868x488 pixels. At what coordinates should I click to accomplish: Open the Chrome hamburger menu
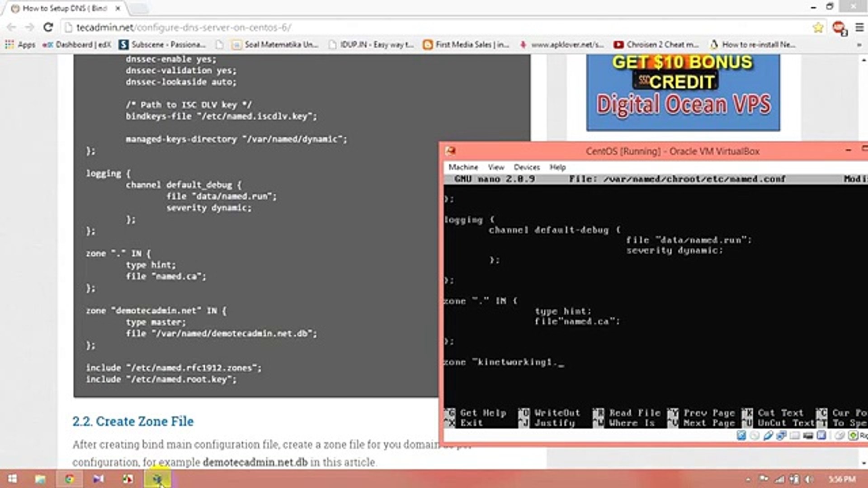859,28
